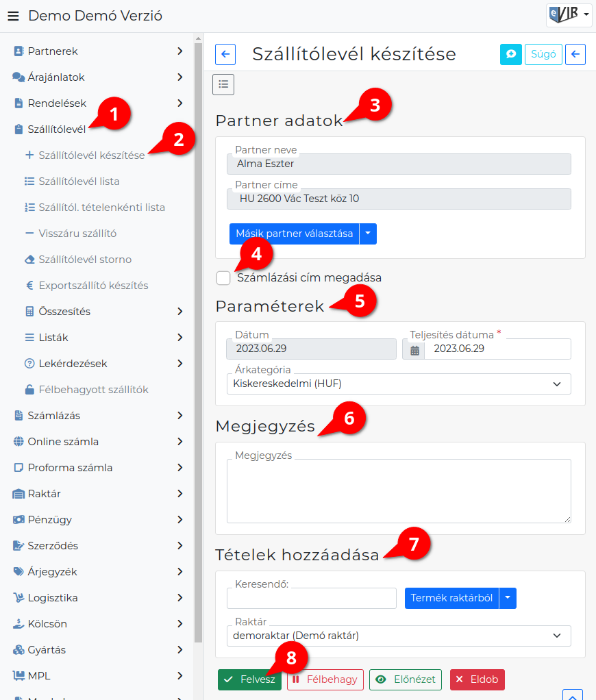
Task: Open Szállítólevél lista menu item
Action: point(79,182)
